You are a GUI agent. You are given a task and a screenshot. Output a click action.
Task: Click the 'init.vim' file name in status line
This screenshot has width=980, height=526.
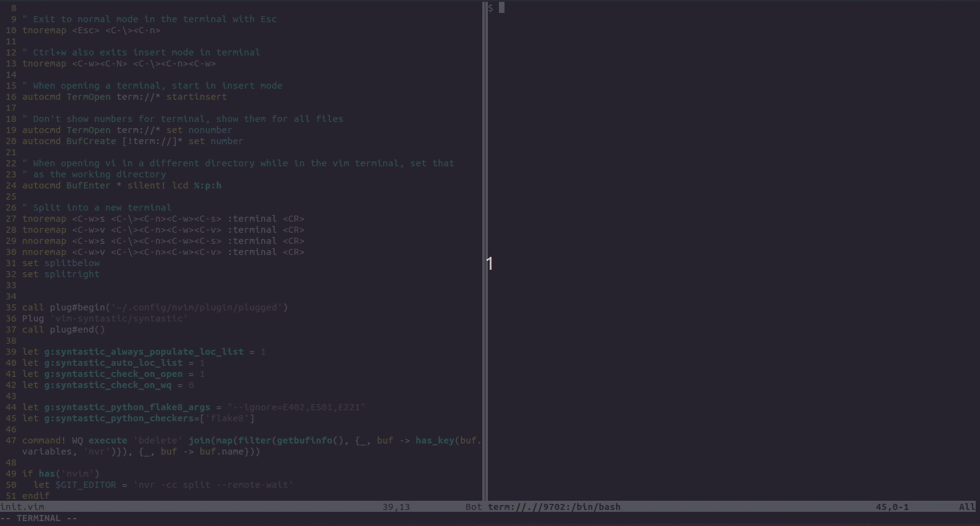click(22, 507)
